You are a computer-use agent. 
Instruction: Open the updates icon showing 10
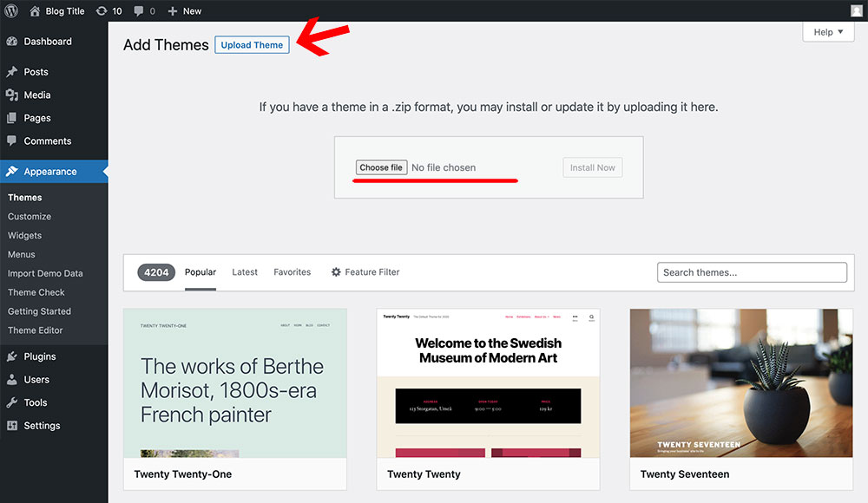pos(102,10)
